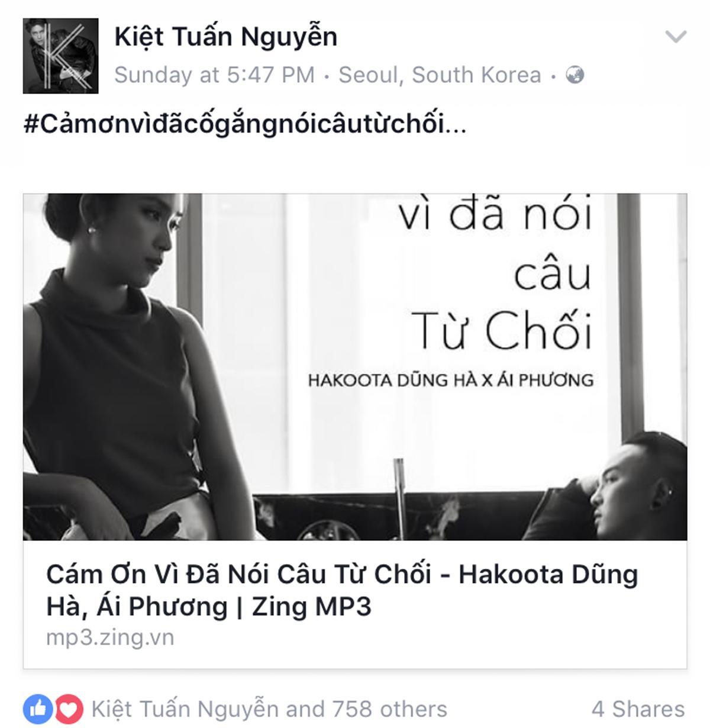Tap the #Cảmơnvìđãcốgắngnóicâutừchối hashtag
This screenshot has width=710, height=728.
click(x=233, y=125)
